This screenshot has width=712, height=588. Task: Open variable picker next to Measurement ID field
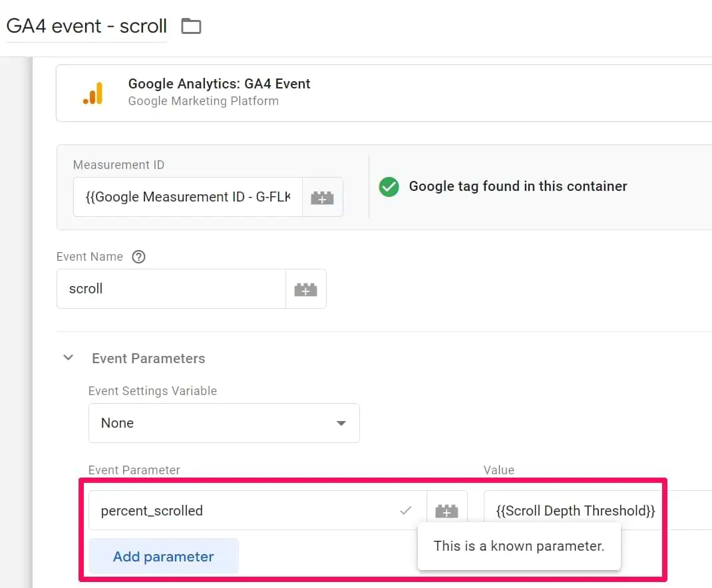(322, 198)
